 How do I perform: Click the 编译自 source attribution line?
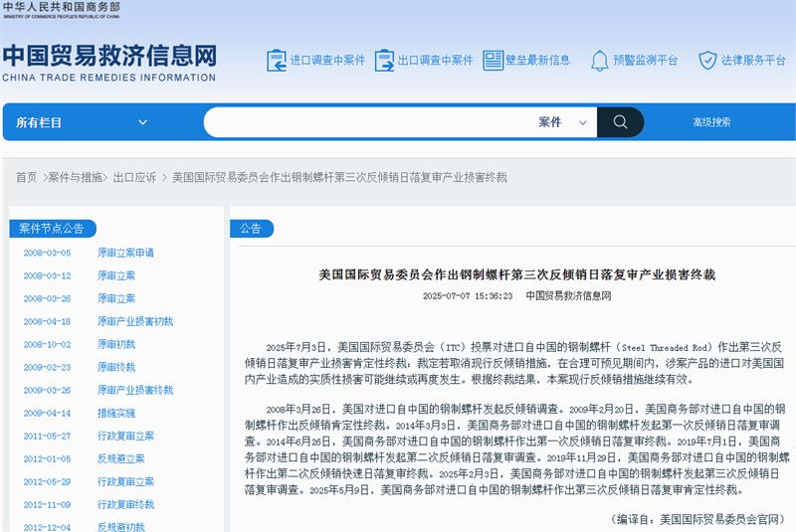(698, 519)
